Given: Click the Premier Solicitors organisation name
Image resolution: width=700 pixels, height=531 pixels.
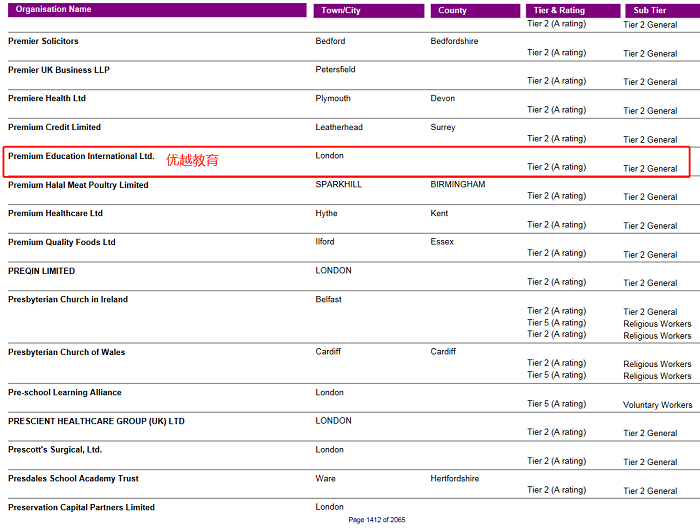Looking at the screenshot, I should click(x=43, y=41).
